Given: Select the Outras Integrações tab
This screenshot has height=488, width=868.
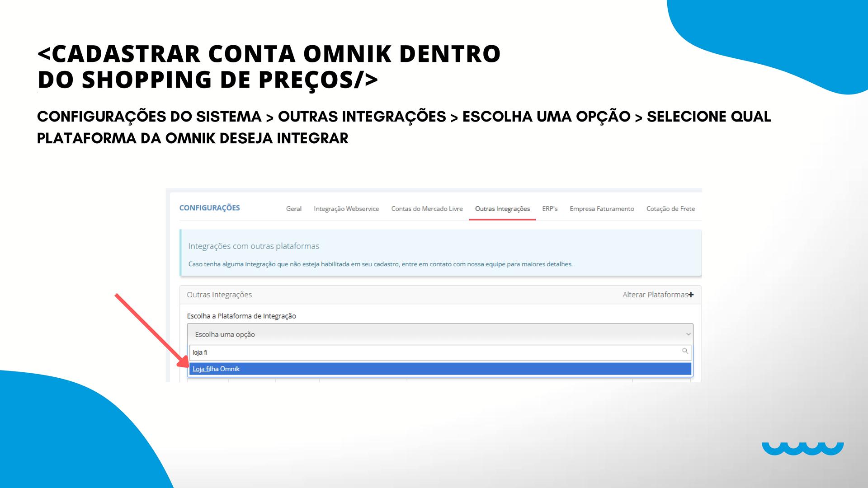Looking at the screenshot, I should [502, 209].
